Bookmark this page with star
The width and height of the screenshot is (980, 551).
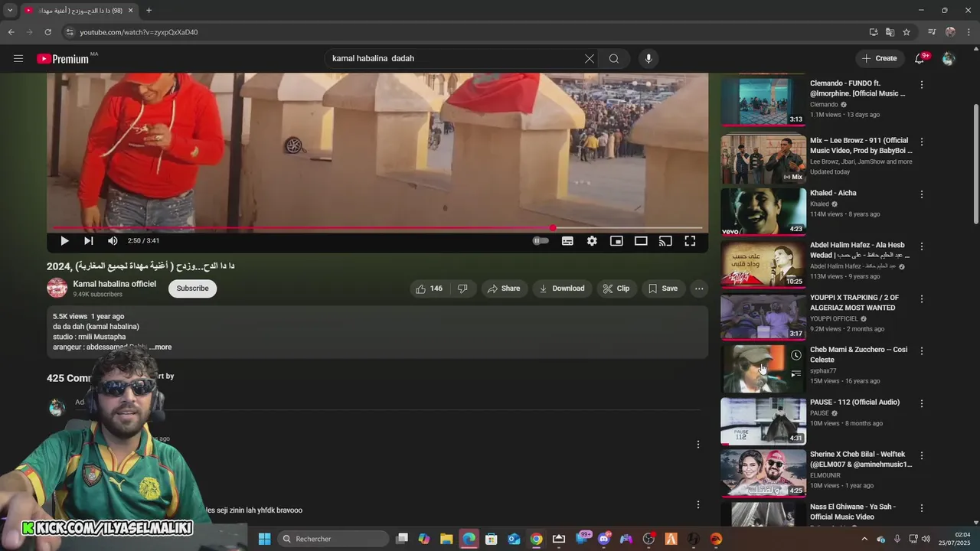[x=906, y=32]
